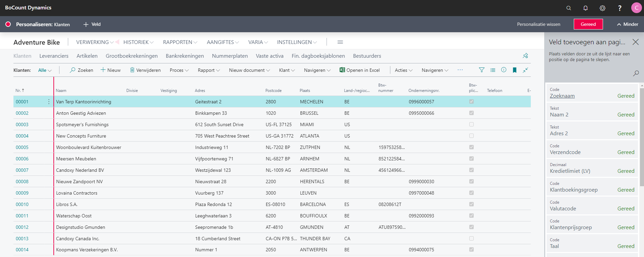Image resolution: width=644 pixels, height=257 pixels.
Task: Open the settings gear icon
Action: pyautogui.click(x=603, y=8)
